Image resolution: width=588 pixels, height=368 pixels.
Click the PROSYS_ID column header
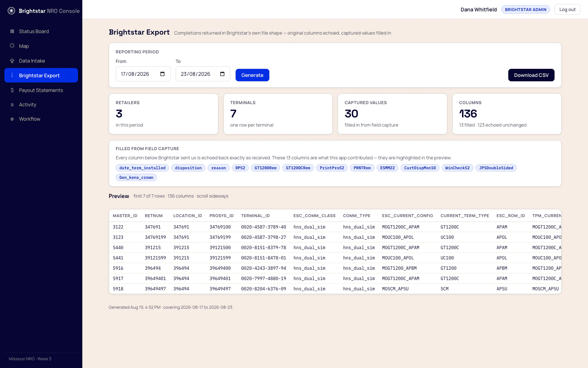[x=222, y=216]
